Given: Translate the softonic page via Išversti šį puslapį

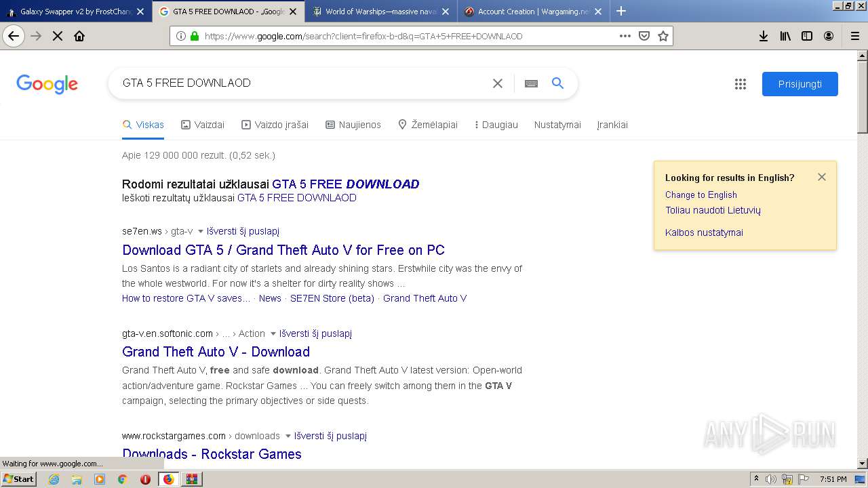Looking at the screenshot, I should coord(315,333).
